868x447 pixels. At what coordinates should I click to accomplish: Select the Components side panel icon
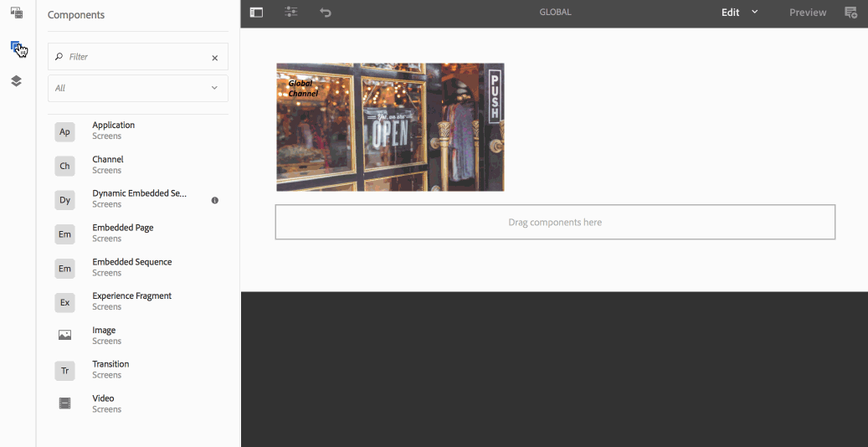click(16, 47)
